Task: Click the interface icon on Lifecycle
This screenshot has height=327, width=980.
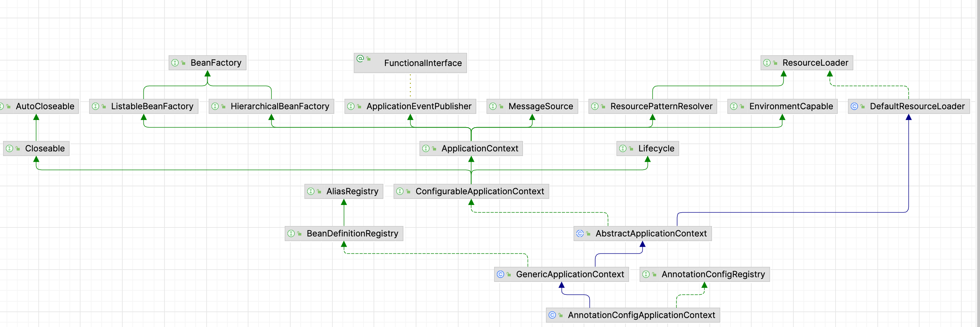Action: coord(623,148)
